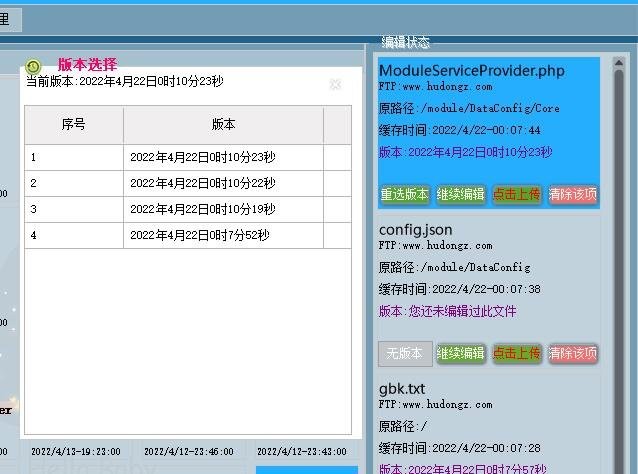Upload config.json with 点击上传
The width and height of the screenshot is (638, 474).
point(517,353)
